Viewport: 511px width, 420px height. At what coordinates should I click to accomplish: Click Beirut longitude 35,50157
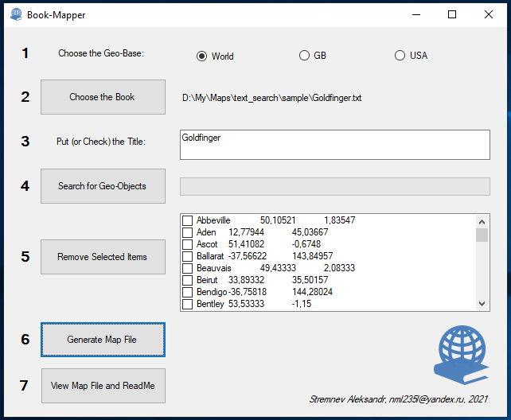click(310, 280)
